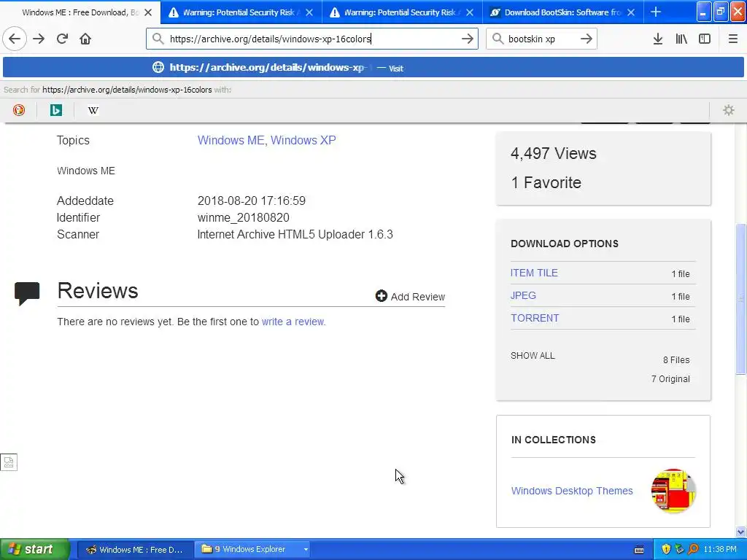This screenshot has width=747, height=560.
Task: Close the Download BootSkin tab
Action: pyautogui.click(x=631, y=12)
